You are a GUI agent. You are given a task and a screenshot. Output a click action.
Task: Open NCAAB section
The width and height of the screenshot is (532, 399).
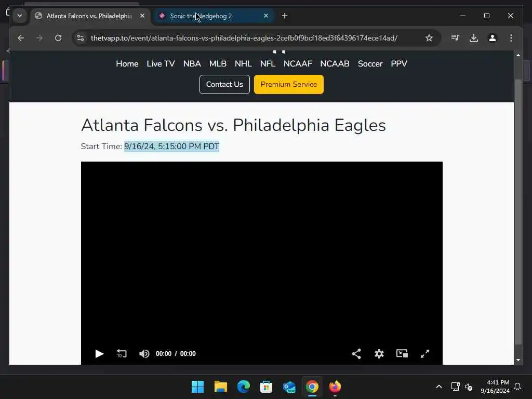click(x=335, y=64)
